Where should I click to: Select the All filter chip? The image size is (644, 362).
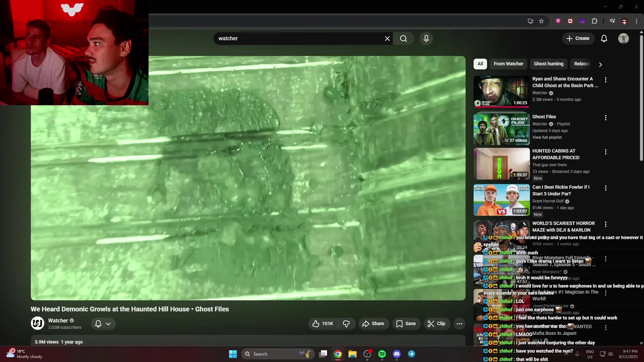[x=480, y=64]
